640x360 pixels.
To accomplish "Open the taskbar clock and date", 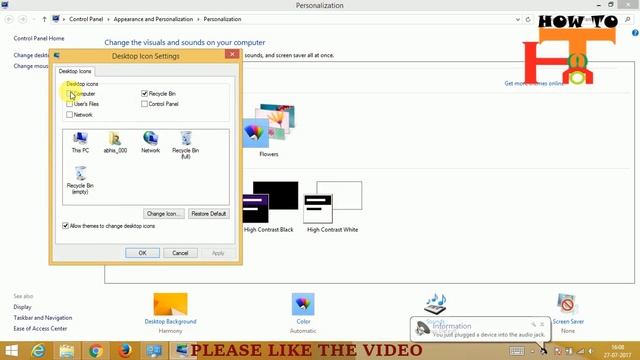I will point(618,351).
